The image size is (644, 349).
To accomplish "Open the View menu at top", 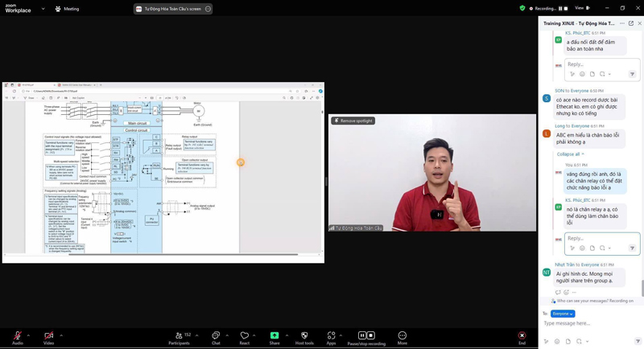I will pos(580,8).
